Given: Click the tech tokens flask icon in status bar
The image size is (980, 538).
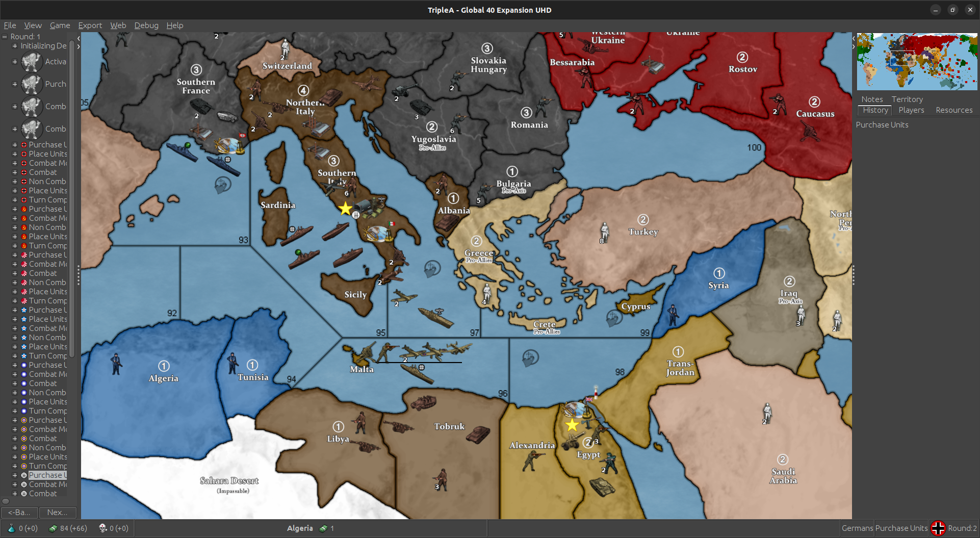Looking at the screenshot, I should [x=11, y=528].
